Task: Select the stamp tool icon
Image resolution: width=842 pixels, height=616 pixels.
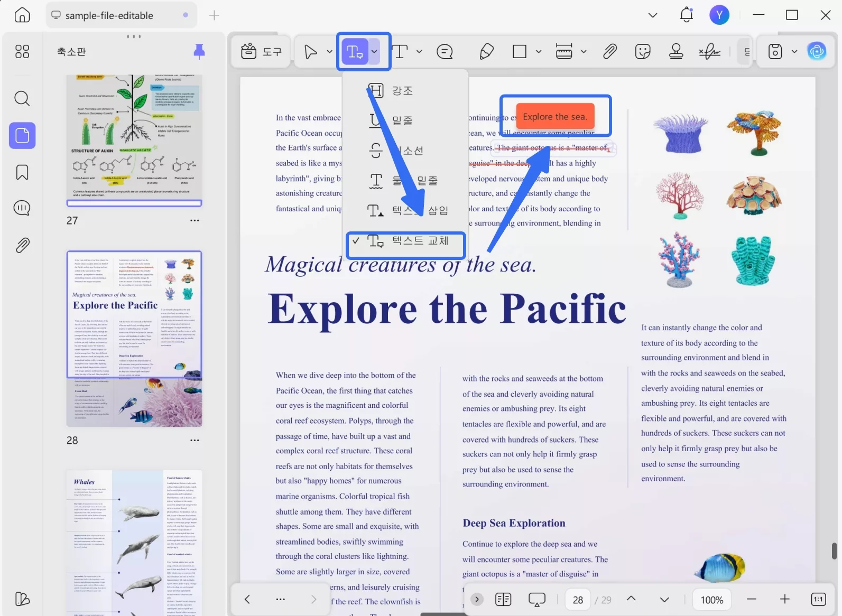Action: click(x=676, y=51)
